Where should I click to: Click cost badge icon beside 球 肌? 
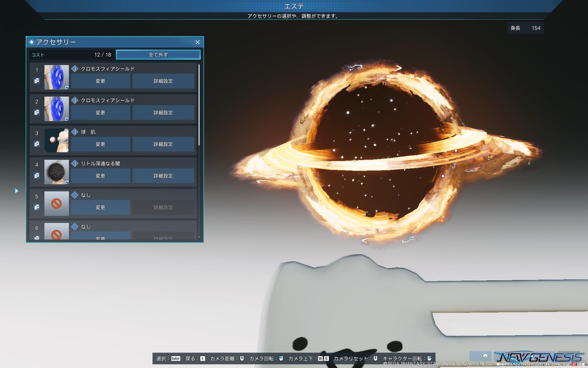point(75,132)
